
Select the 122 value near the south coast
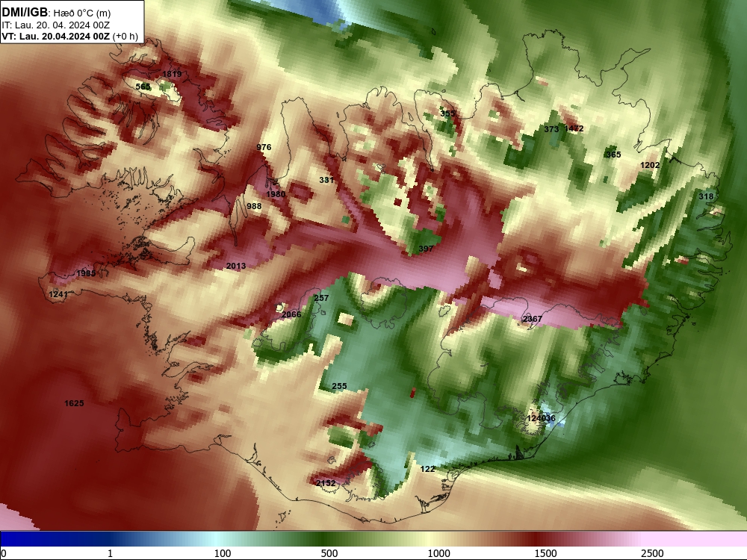click(427, 469)
